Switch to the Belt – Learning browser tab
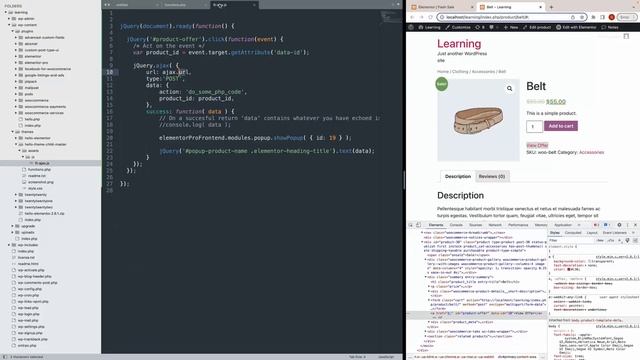Image resolution: width=640 pixels, height=360 pixels. (511, 7)
